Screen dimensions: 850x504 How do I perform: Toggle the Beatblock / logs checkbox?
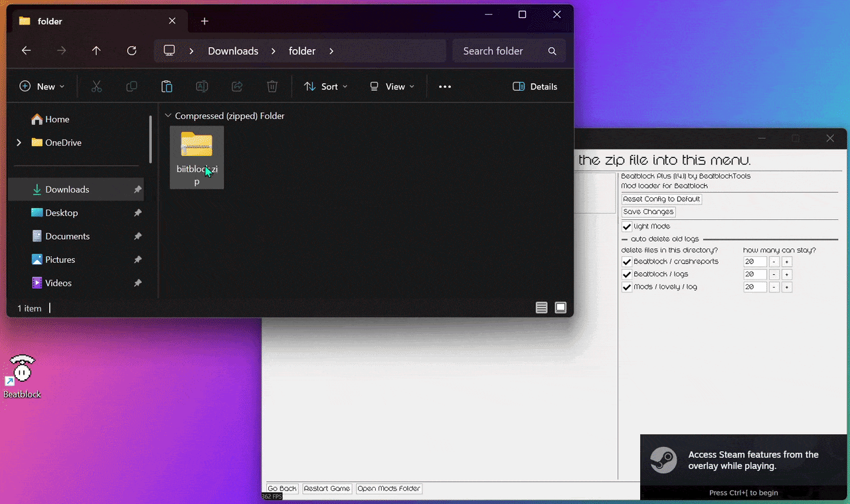click(x=627, y=275)
